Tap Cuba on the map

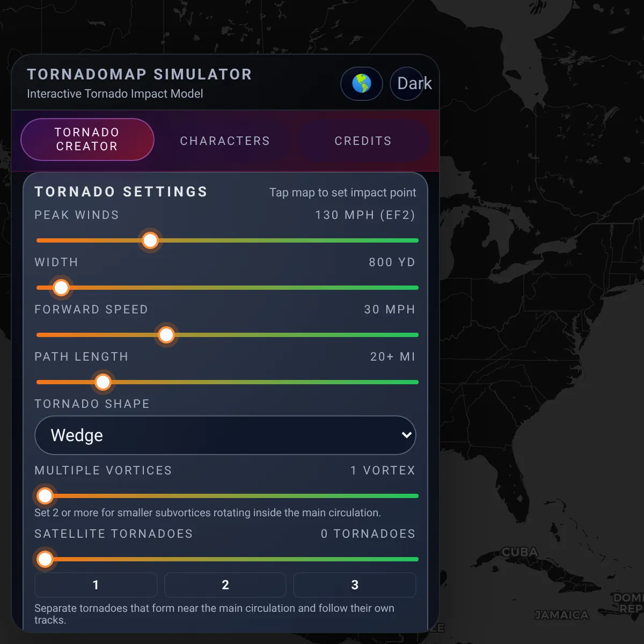(519, 552)
